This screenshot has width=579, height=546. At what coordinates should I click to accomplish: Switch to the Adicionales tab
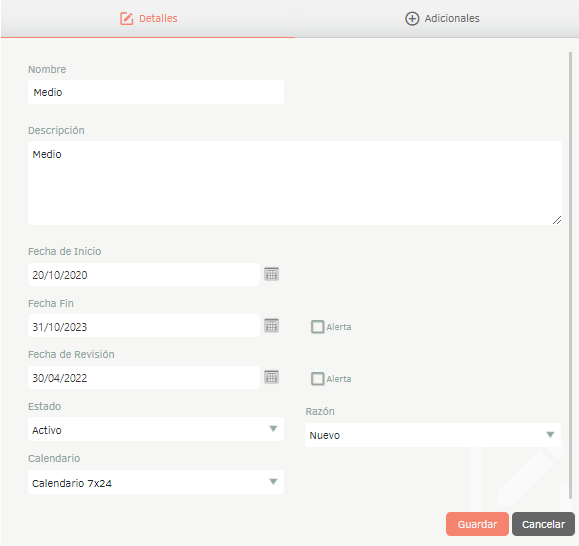(442, 18)
